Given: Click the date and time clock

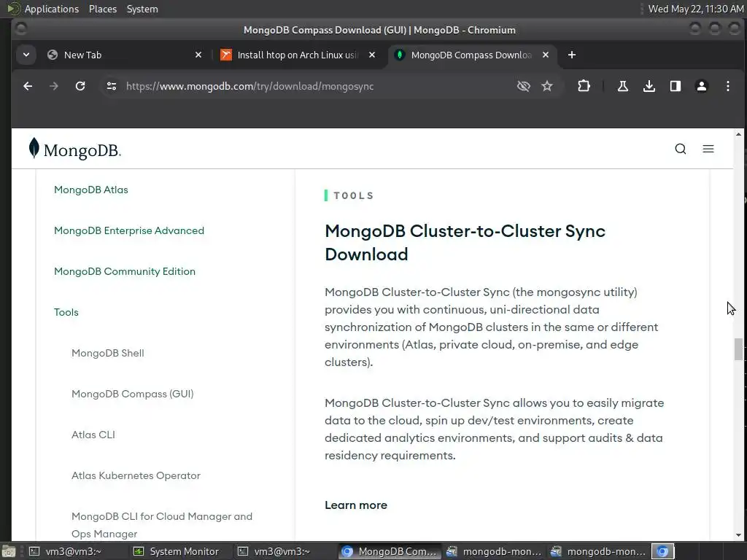Looking at the screenshot, I should [695, 9].
